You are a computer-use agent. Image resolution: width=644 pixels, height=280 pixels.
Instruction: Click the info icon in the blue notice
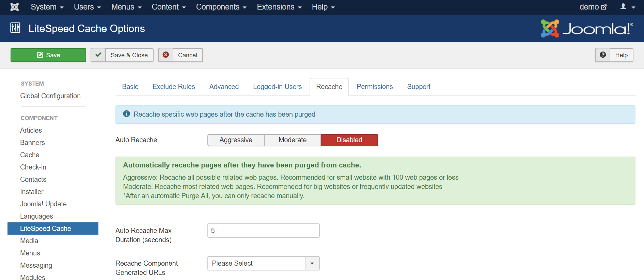click(127, 114)
